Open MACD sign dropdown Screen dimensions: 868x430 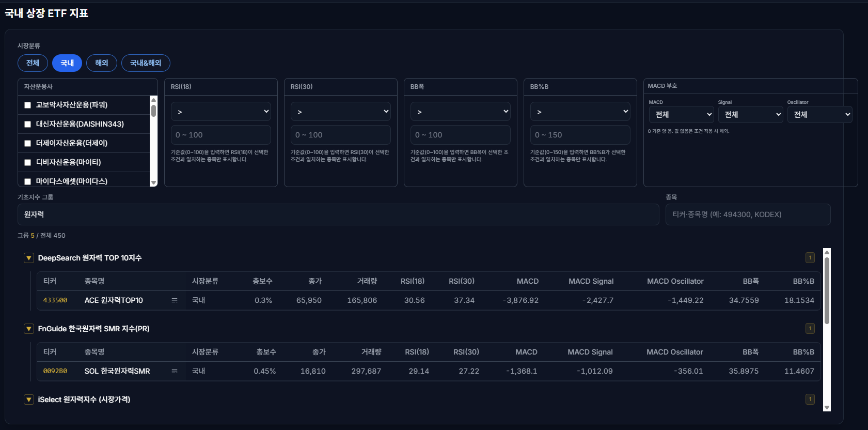click(x=682, y=115)
